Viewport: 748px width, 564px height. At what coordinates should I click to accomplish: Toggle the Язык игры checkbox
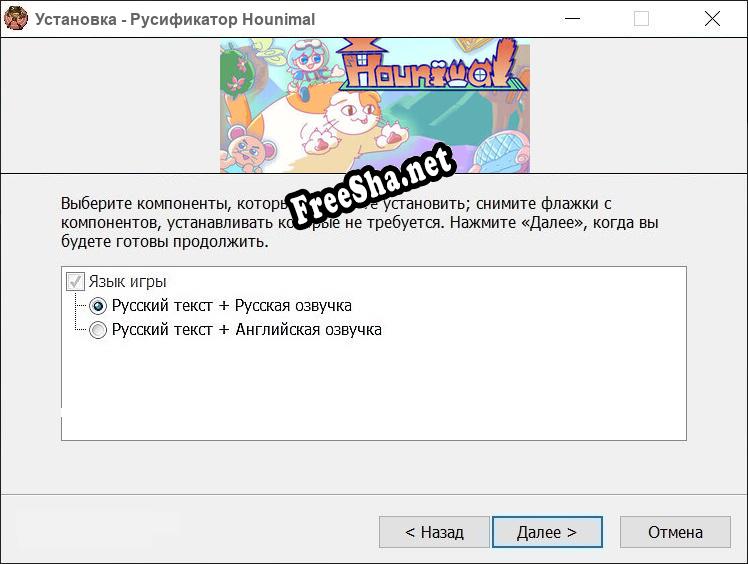click(75, 282)
